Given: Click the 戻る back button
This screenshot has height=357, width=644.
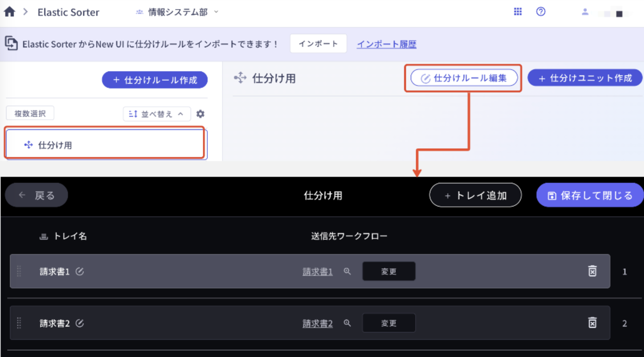Looking at the screenshot, I should [x=37, y=195].
